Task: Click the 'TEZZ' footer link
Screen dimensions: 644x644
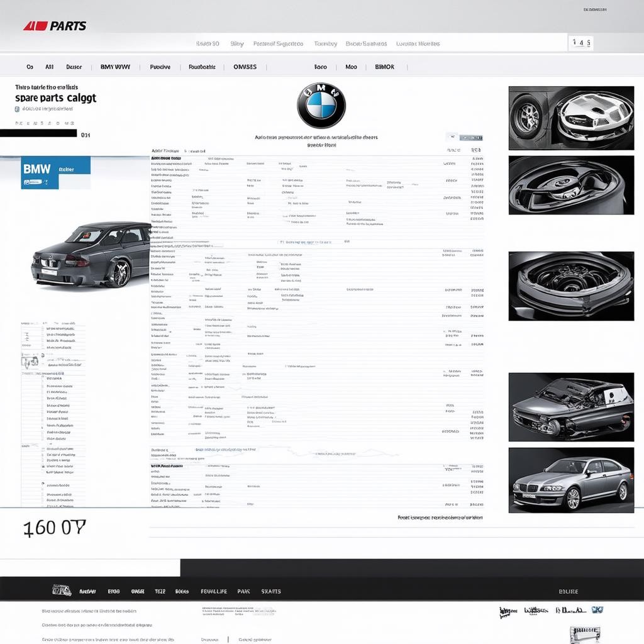Action: point(160,591)
